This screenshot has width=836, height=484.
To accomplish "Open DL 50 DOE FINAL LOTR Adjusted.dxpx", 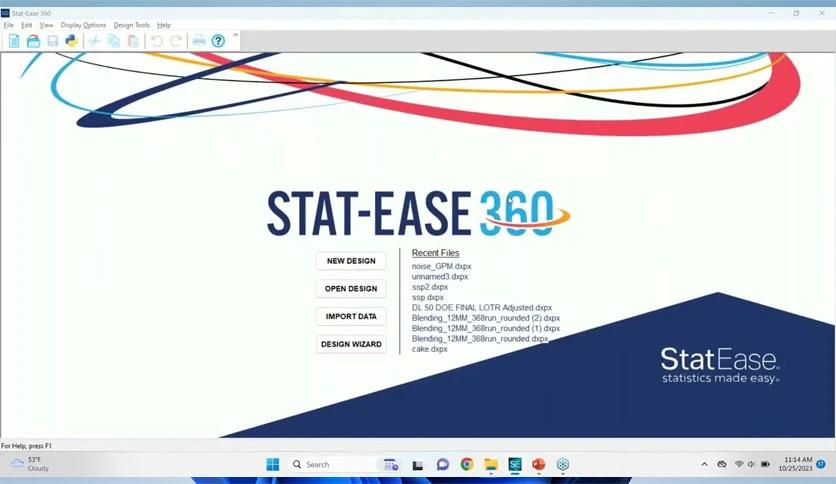I will (482, 308).
